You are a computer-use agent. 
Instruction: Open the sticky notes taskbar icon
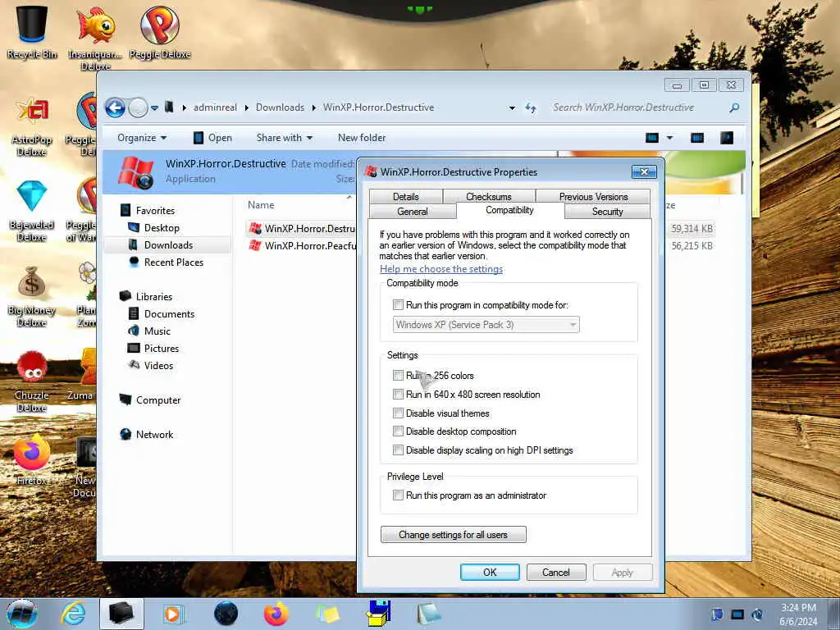327,614
